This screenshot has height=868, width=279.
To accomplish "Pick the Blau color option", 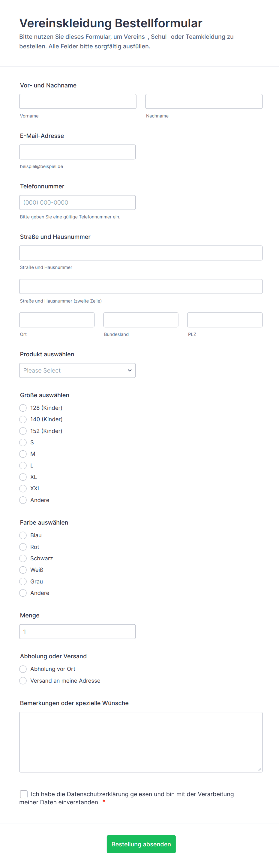I will 23,535.
